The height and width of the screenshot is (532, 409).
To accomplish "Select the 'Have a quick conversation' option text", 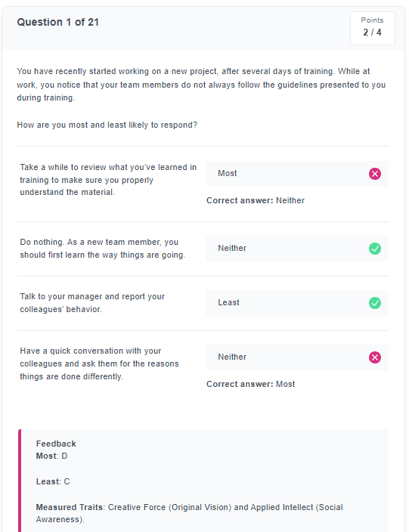I will [99, 363].
